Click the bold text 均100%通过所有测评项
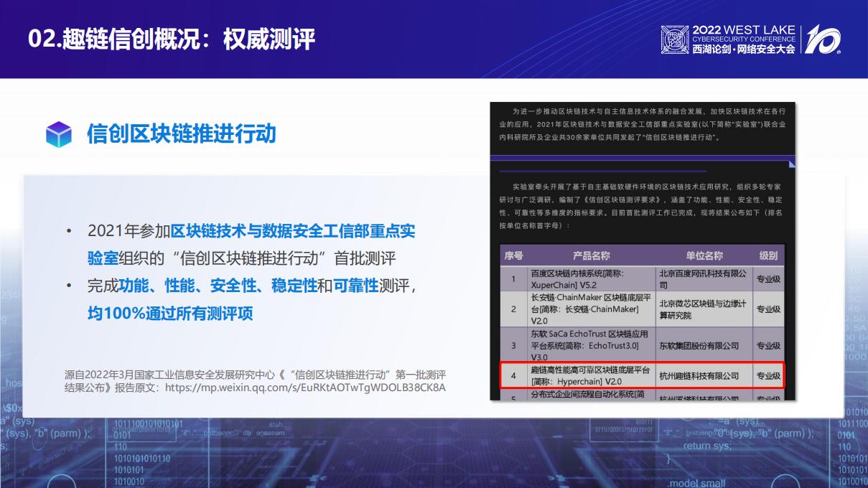The height and width of the screenshot is (488, 868). click(x=170, y=314)
